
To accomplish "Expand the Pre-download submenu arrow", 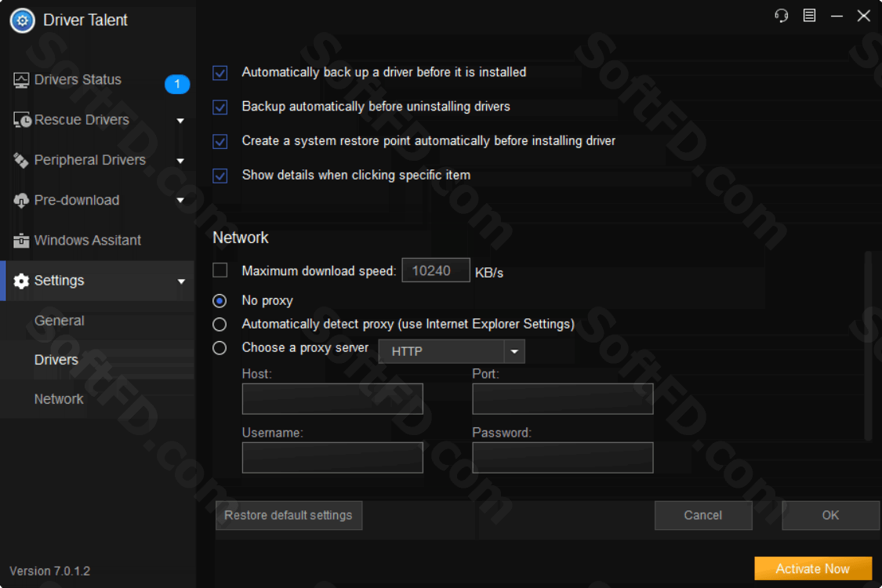I will tap(180, 201).
